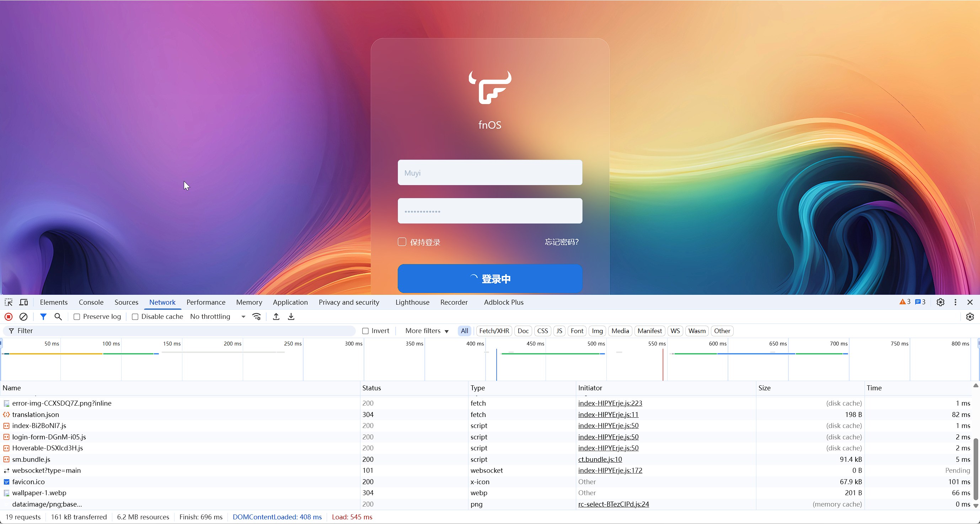Clear the network log
Screen dimensions: 980x524
point(23,317)
